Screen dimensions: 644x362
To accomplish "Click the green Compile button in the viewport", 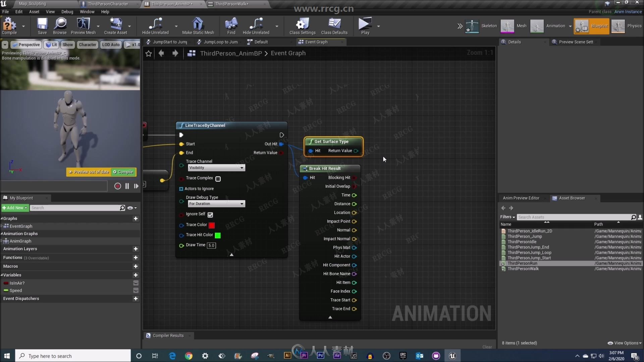I will point(123,172).
